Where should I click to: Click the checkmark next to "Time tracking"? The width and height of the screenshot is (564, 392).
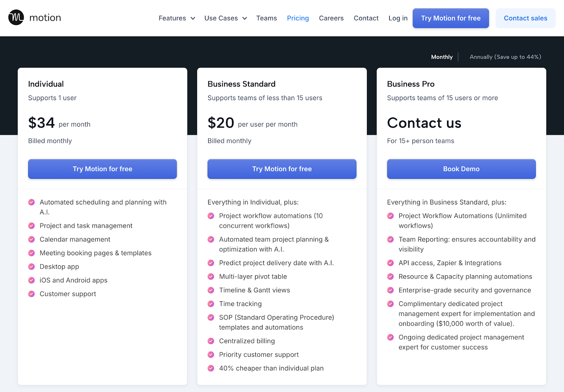click(211, 304)
